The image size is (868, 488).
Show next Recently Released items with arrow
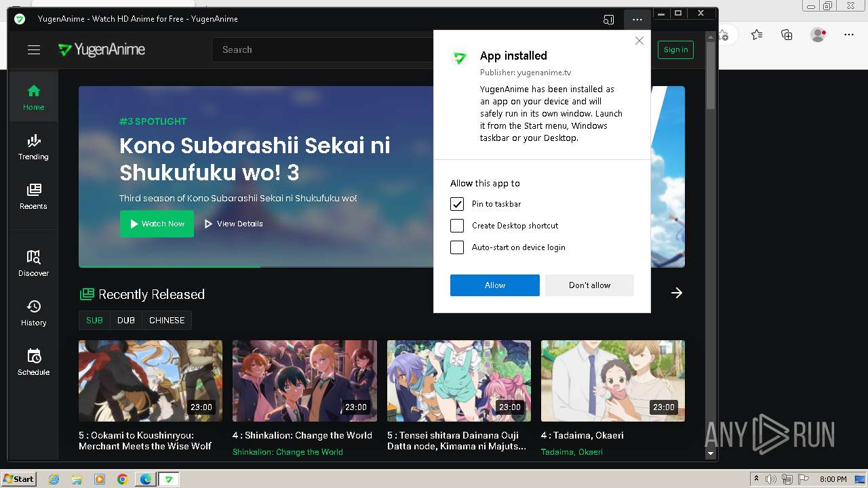677,293
